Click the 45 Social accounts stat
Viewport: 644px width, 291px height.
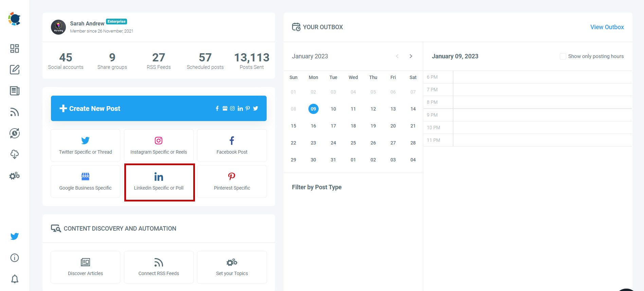[66, 61]
